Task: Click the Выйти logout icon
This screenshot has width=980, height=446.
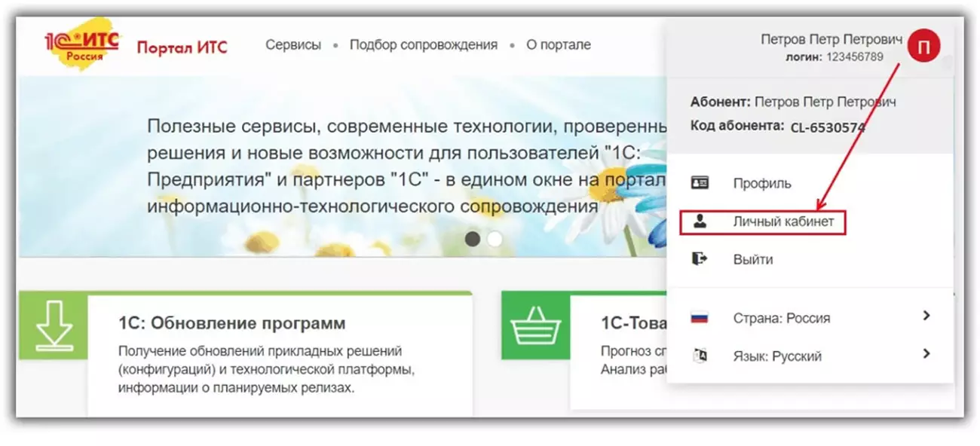Action: click(x=700, y=259)
